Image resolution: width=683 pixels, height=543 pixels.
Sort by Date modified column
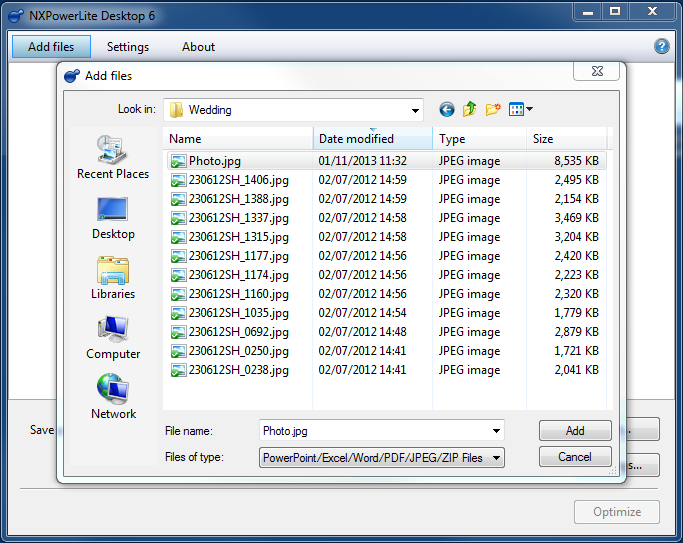373,138
